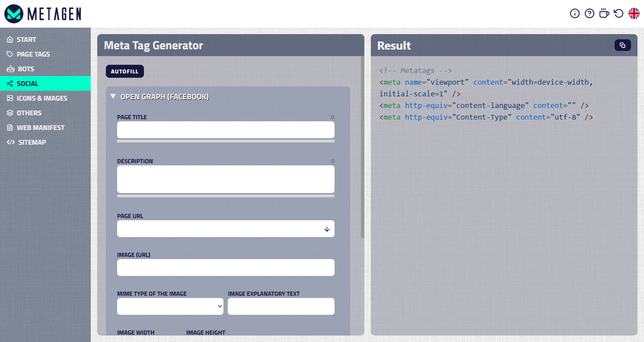Click the down arrow inside the Page URL field

point(327,229)
